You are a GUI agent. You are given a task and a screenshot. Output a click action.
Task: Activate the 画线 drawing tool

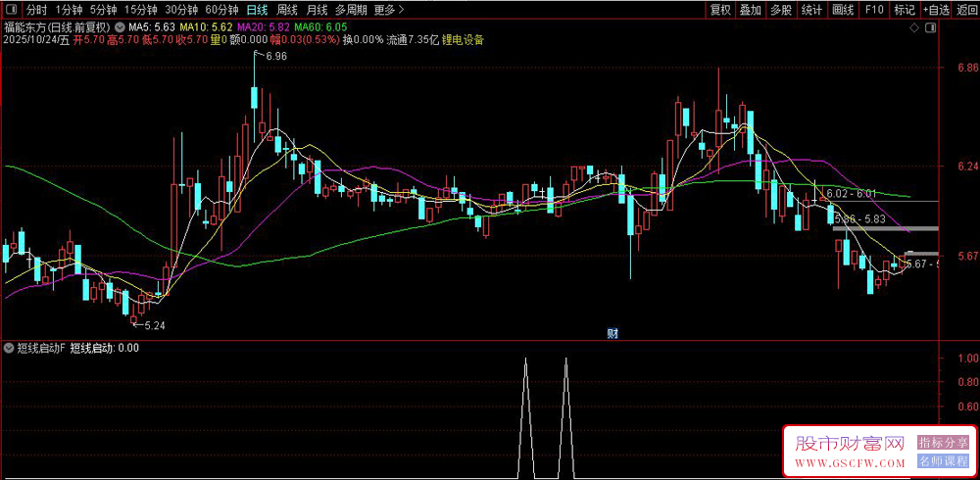point(843,10)
